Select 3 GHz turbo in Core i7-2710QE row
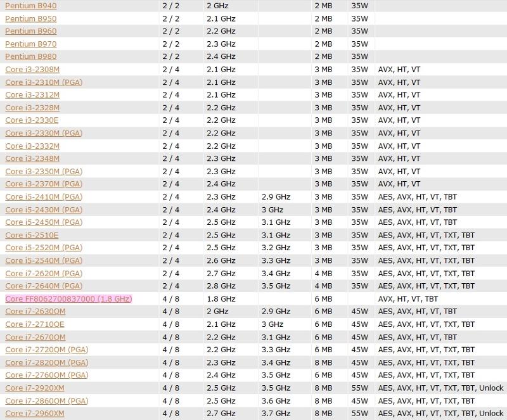Viewport: 507px width, 420px height. [273, 324]
